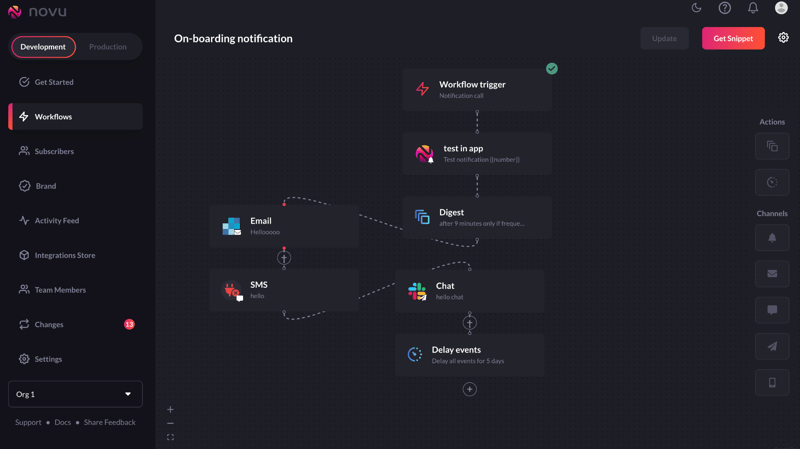The width and height of the screenshot is (800, 449).
Task: Click green checkmark on Workflow trigger
Action: tap(552, 68)
